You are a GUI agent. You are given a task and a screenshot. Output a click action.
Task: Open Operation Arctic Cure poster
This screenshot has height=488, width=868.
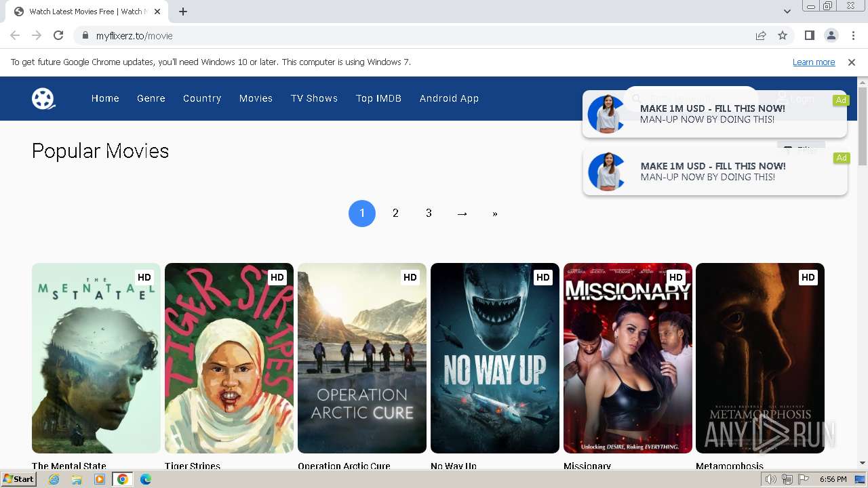tap(362, 358)
